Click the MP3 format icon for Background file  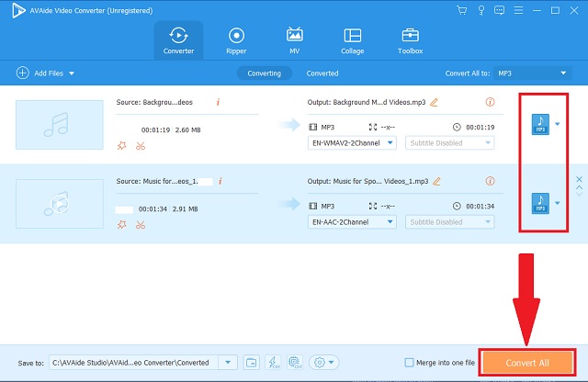coord(540,124)
